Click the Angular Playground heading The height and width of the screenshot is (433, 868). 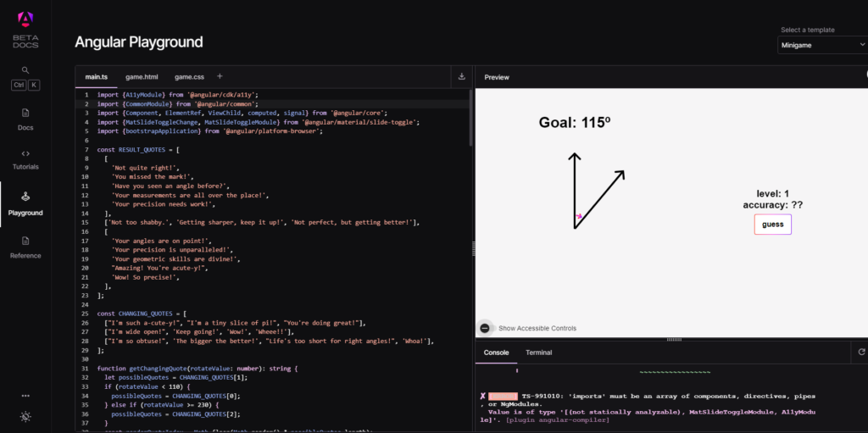coord(139,42)
